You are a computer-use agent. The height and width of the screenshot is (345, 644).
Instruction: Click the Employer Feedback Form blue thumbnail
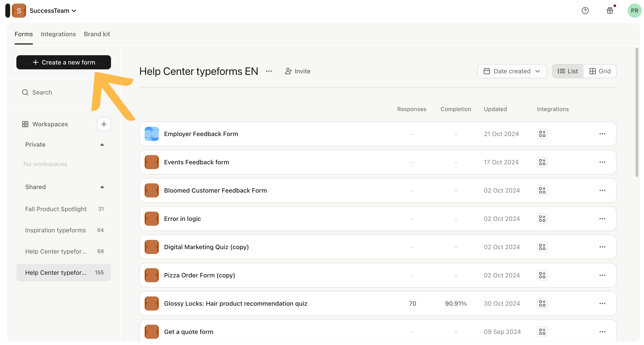point(151,134)
